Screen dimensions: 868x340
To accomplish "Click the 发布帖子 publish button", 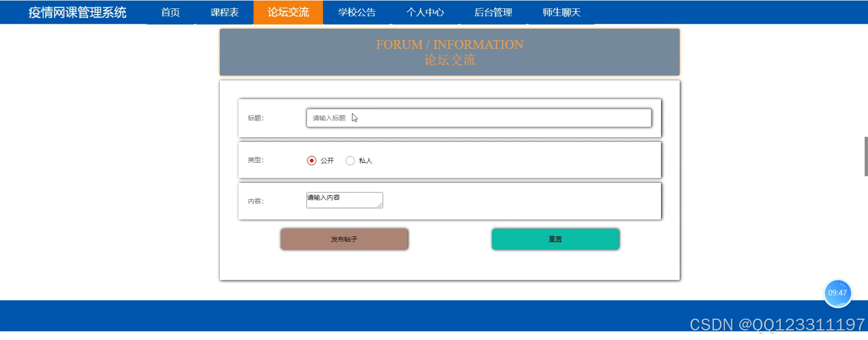I will (344, 239).
